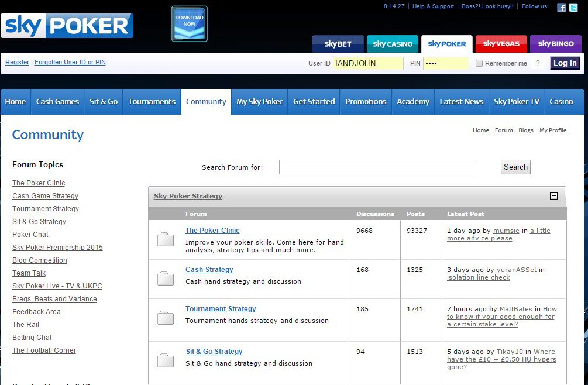The height and width of the screenshot is (385, 588).
Task: Collapse the Sky Poker Strategy section
Action: click(553, 195)
